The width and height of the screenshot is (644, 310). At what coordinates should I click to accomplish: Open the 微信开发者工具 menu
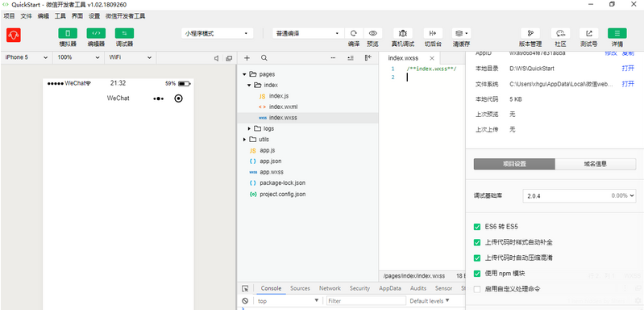pyautogui.click(x=125, y=16)
